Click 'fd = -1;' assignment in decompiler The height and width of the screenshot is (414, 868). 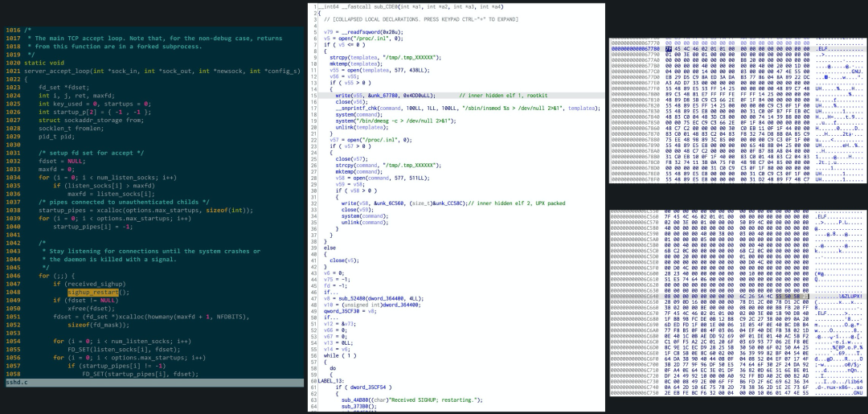coord(335,286)
